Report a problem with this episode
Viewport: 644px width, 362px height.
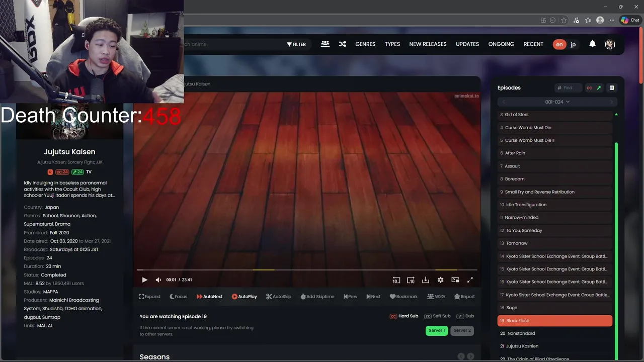click(464, 297)
